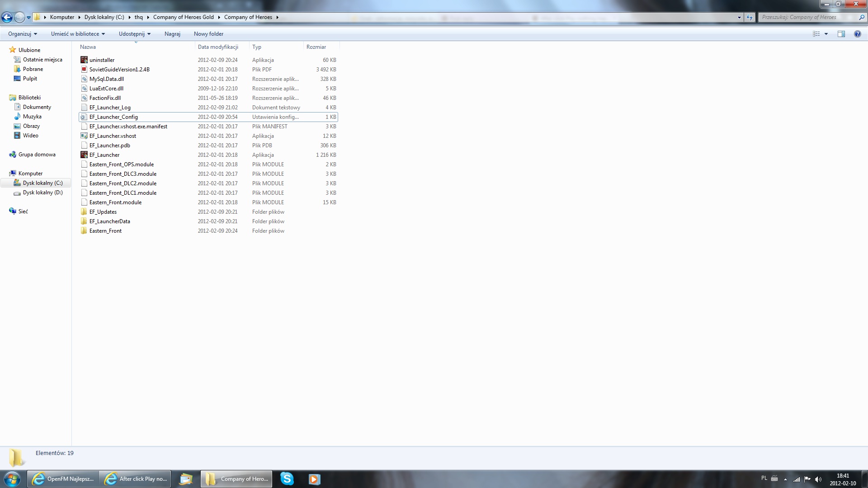Image resolution: width=868 pixels, height=488 pixels.
Task: Sort by the Typ column header
Action: [x=276, y=47]
